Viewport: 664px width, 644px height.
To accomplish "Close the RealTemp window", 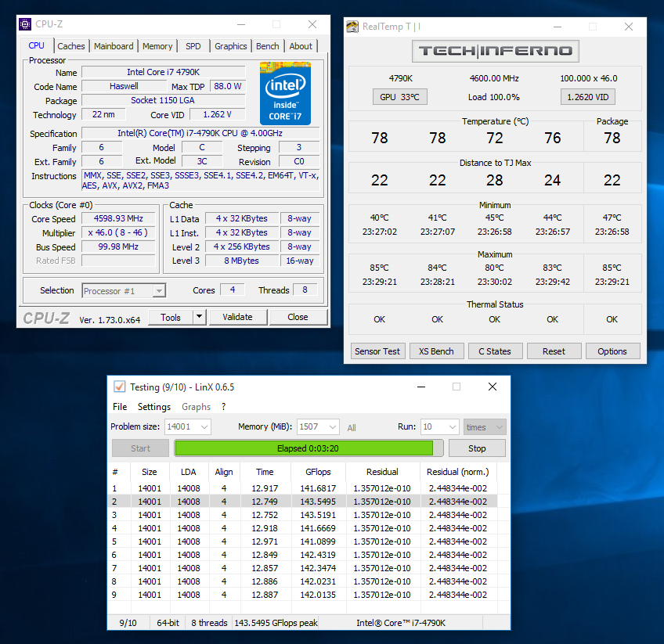I will [629, 27].
